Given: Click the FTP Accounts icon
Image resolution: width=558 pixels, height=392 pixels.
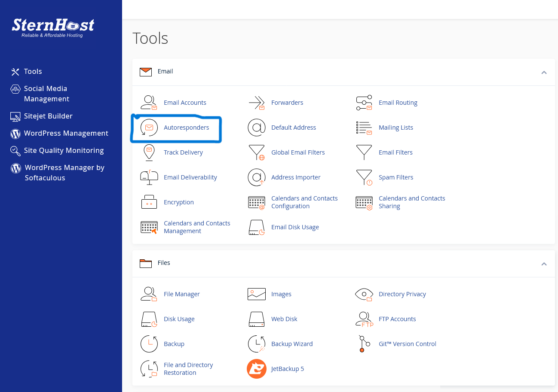Looking at the screenshot, I should tap(364, 319).
